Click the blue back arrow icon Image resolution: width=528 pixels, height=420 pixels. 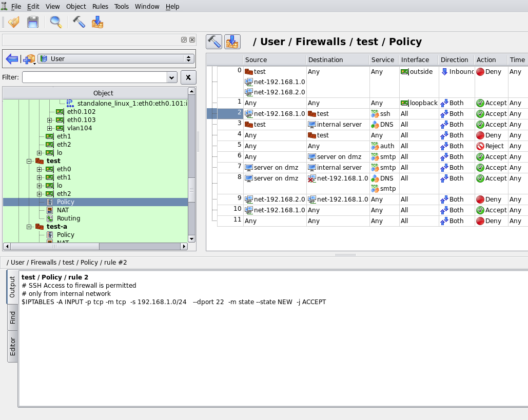[x=12, y=59]
